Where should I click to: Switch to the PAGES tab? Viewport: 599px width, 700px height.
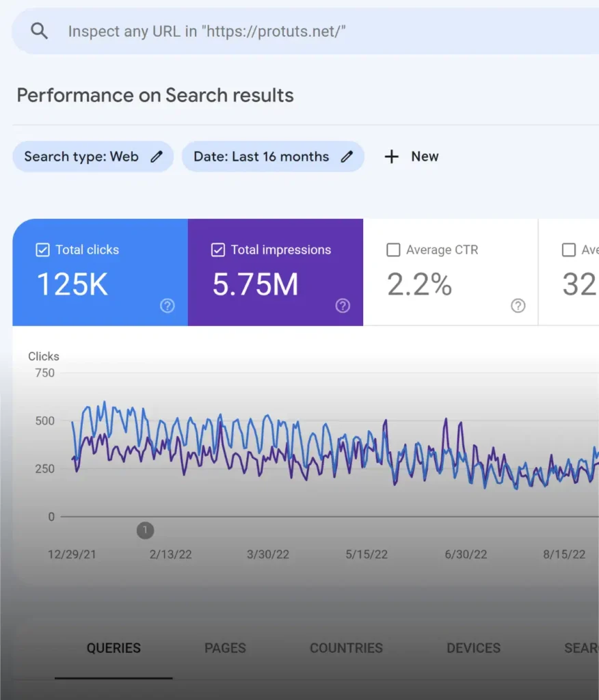pos(225,648)
